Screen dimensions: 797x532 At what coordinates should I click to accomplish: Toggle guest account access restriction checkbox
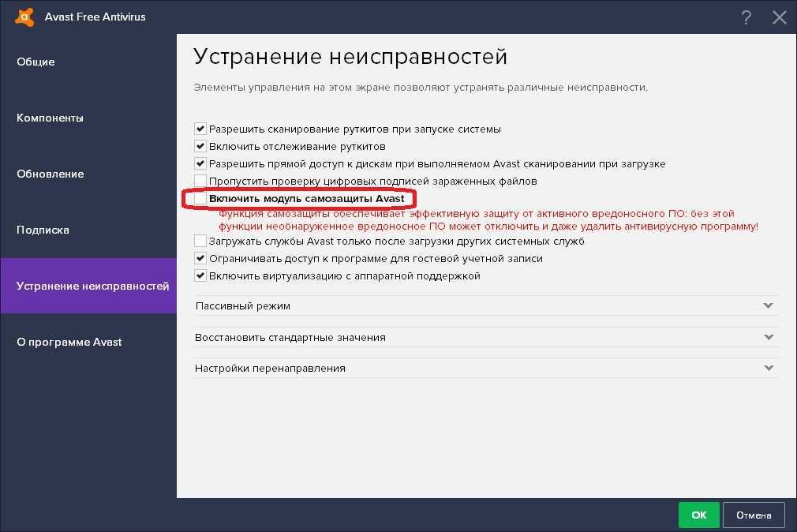pyautogui.click(x=200, y=258)
